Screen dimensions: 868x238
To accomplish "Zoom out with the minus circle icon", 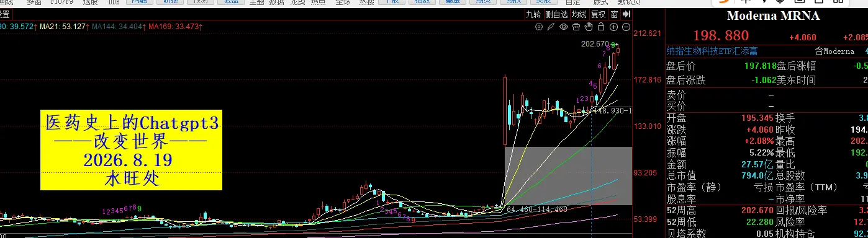I will point(626,27).
